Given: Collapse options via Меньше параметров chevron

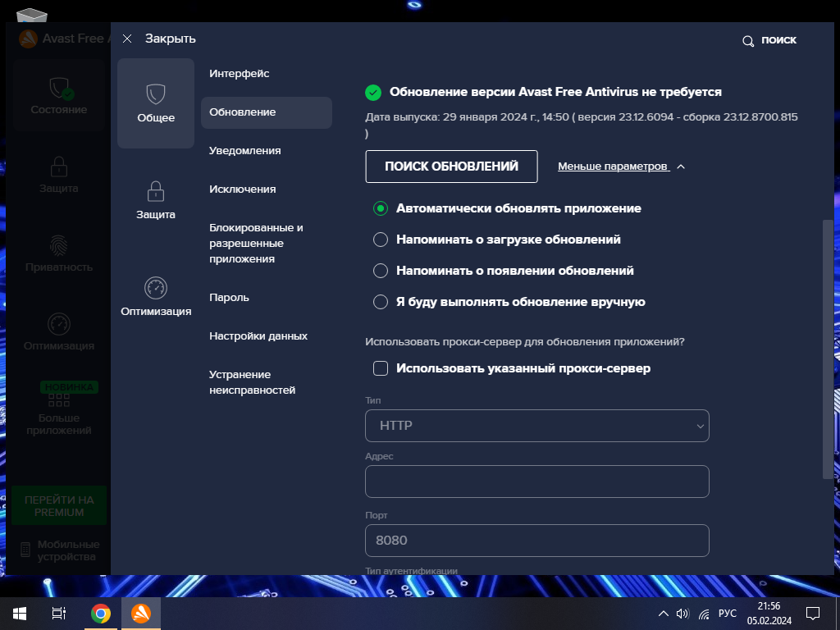Looking at the screenshot, I should tap(681, 167).
